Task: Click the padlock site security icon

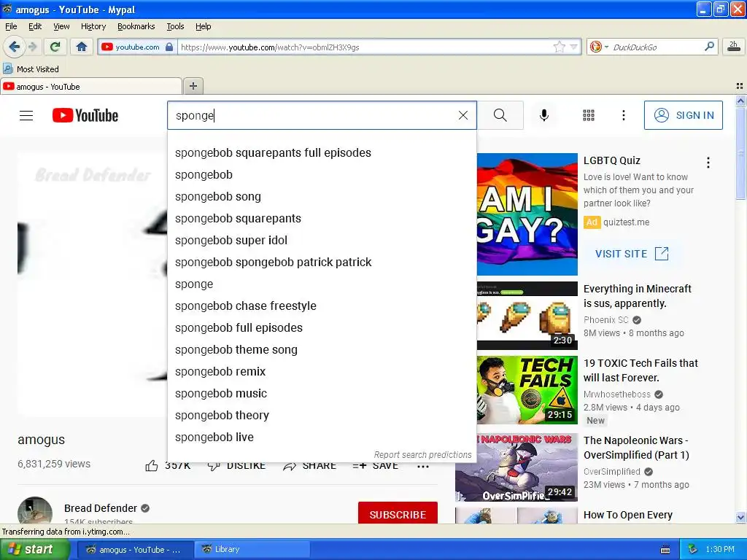Action: 169,47
